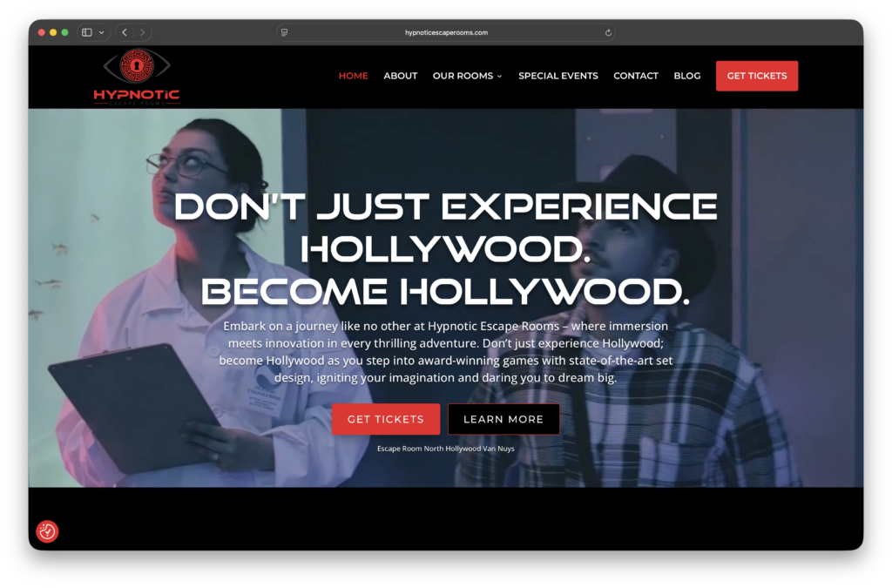The height and width of the screenshot is (588, 892).
Task: Click the LEARN MORE button
Action: [x=503, y=419]
